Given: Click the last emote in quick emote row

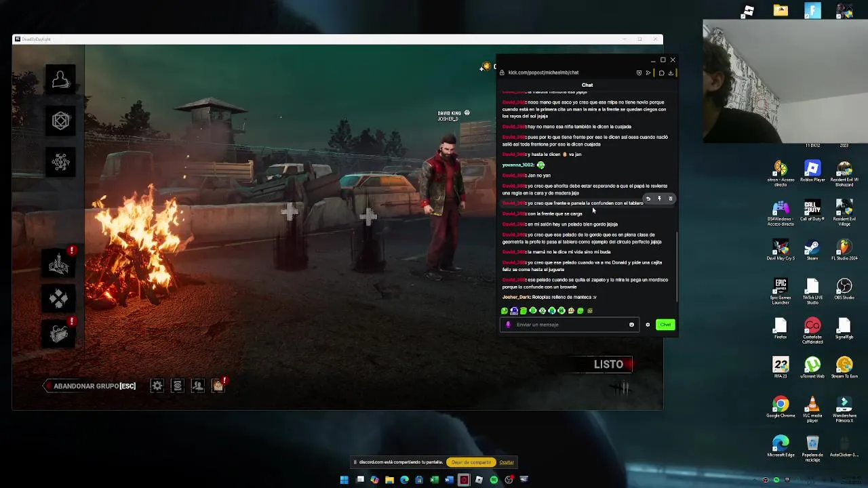Looking at the screenshot, I should pos(590,310).
